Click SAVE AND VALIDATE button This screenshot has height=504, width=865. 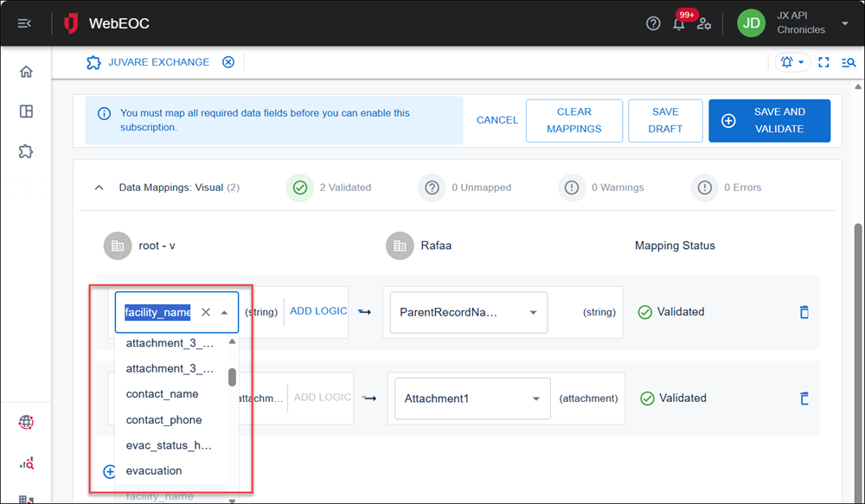770,120
